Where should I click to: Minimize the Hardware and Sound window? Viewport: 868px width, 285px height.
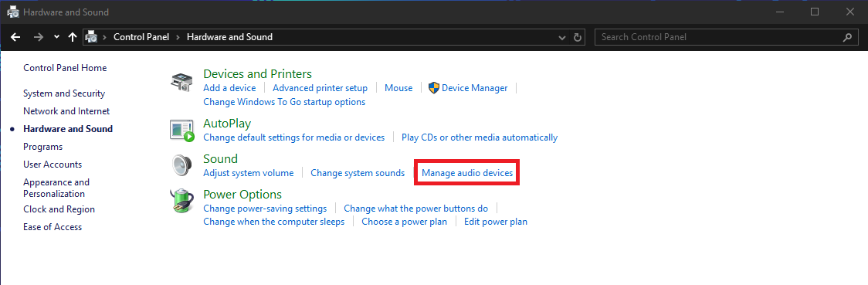point(779,12)
